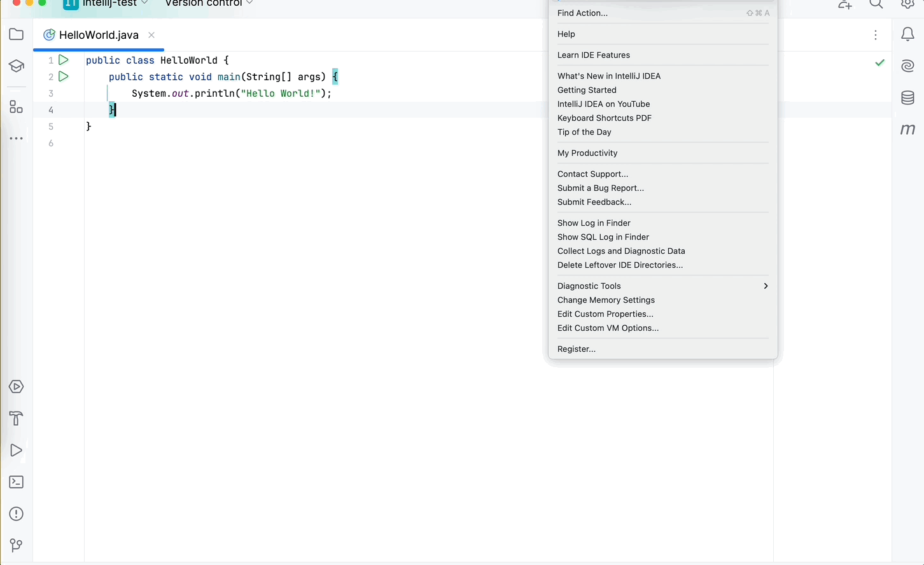Image resolution: width=924 pixels, height=565 pixels.
Task: Open My Productivity report
Action: pos(662,153)
